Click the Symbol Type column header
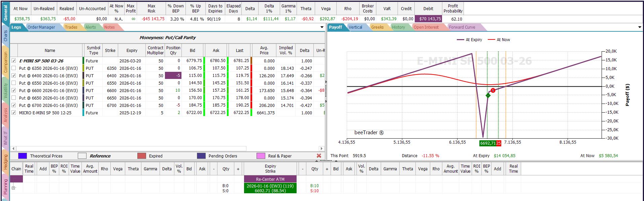Viewport: 644px width, 201px height. tap(94, 50)
